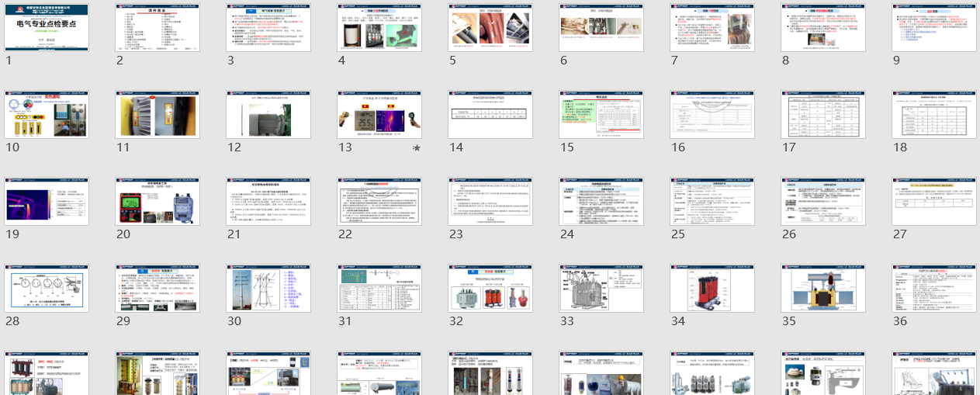980x395 pixels.
Task: Select slide 18 table thumbnail
Action: click(x=934, y=115)
